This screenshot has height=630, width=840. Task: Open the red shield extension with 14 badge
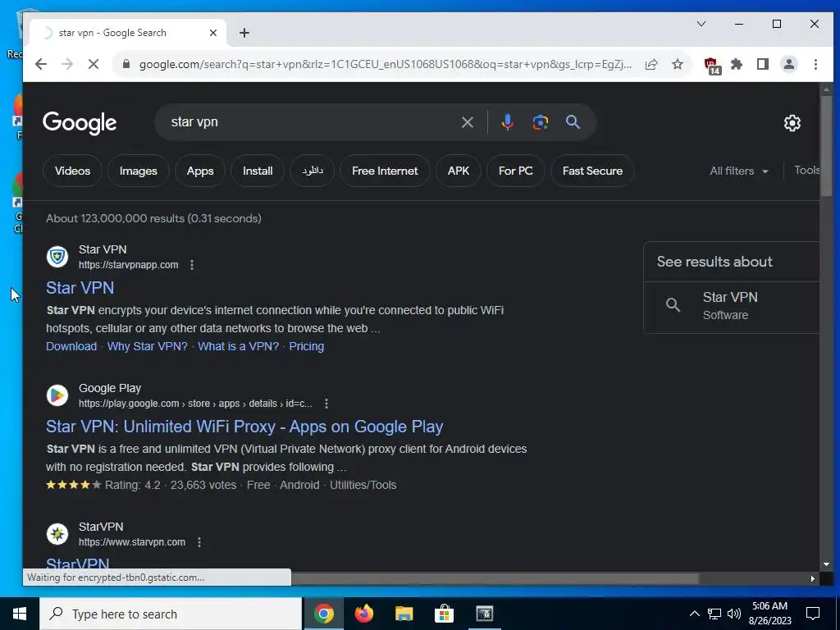click(x=712, y=66)
